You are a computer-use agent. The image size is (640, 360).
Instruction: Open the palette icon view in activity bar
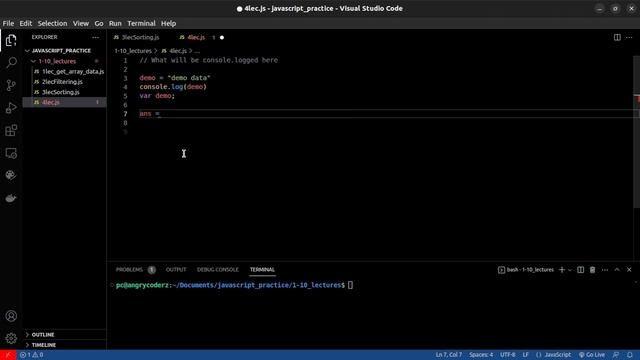pos(11,176)
